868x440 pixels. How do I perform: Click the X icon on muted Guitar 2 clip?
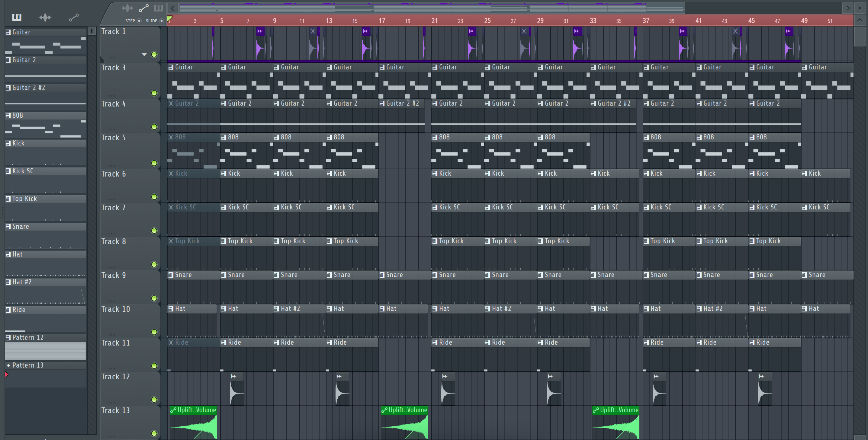coord(171,103)
